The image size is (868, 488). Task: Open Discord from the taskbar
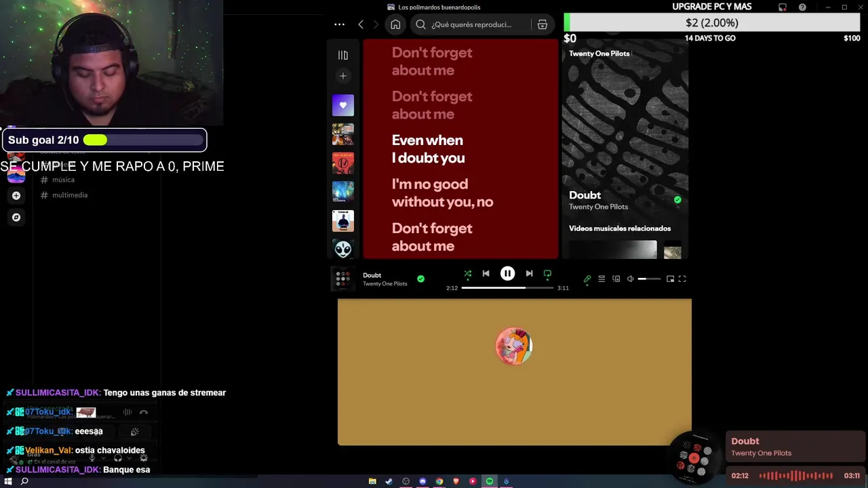(422, 481)
